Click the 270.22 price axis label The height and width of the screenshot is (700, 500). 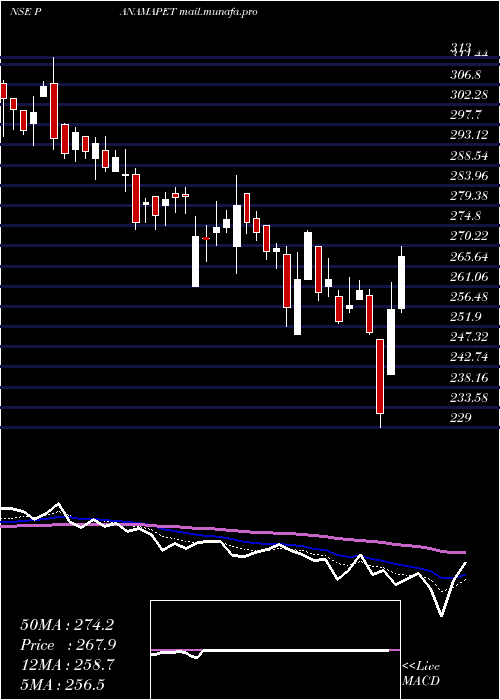pos(468,236)
